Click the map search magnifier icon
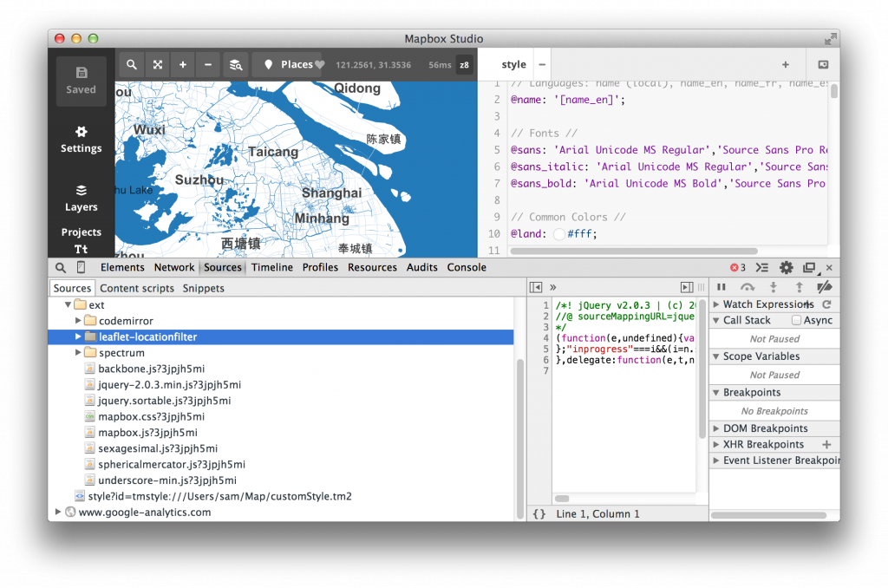 click(x=132, y=64)
